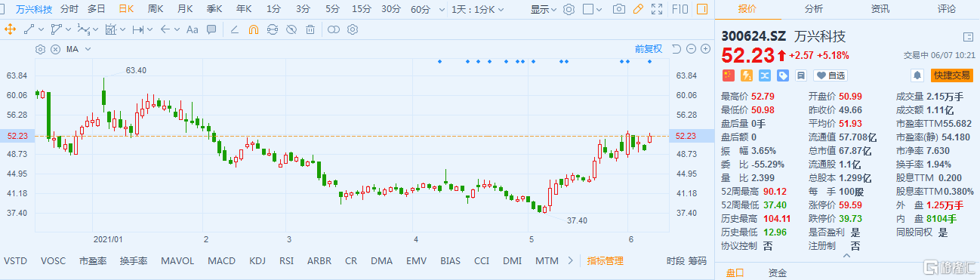Open F10 company info

pos(680,9)
